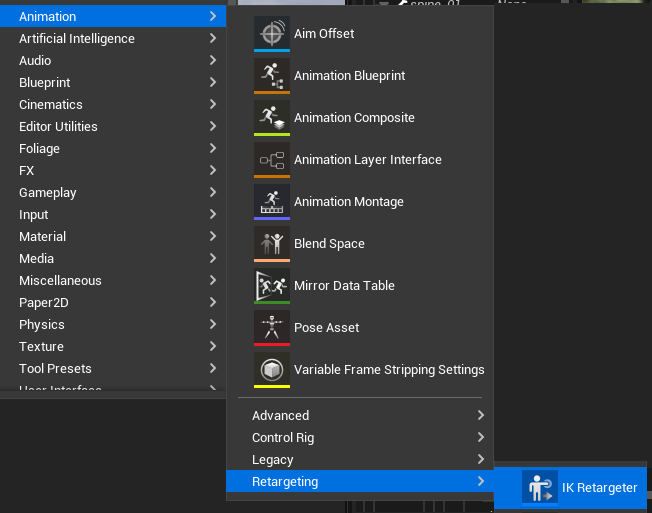The image size is (652, 513).
Task: Open the Advanced submenu
Action: pos(360,415)
